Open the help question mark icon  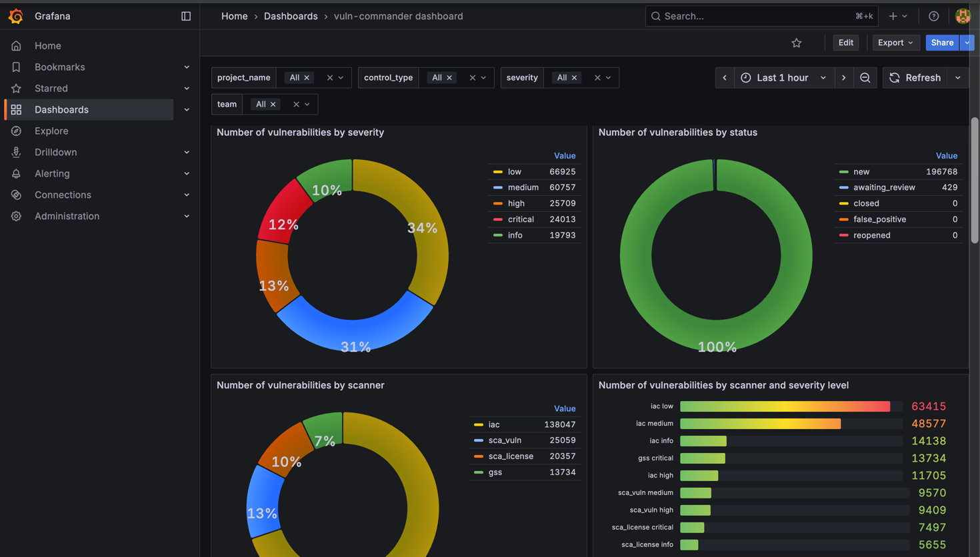click(x=933, y=16)
